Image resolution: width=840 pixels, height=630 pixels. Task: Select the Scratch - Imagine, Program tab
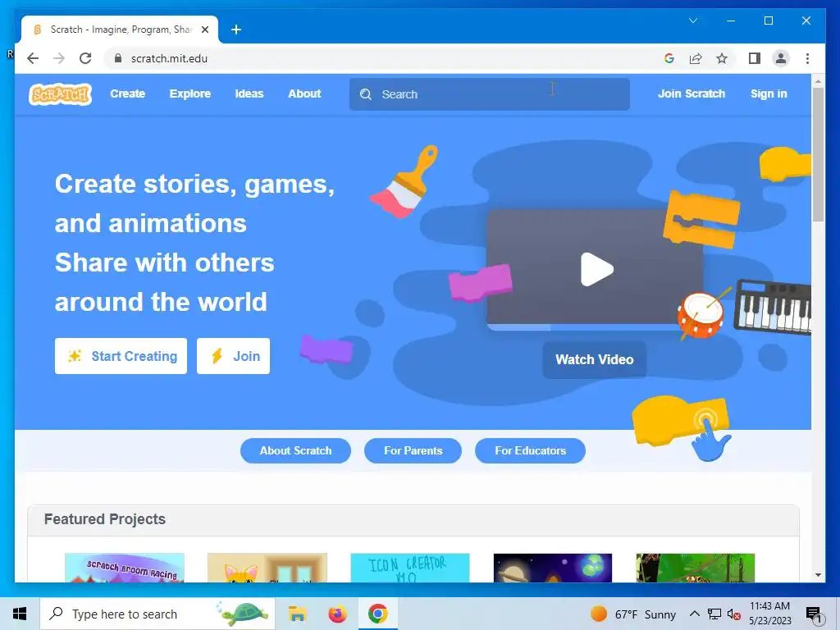120,30
